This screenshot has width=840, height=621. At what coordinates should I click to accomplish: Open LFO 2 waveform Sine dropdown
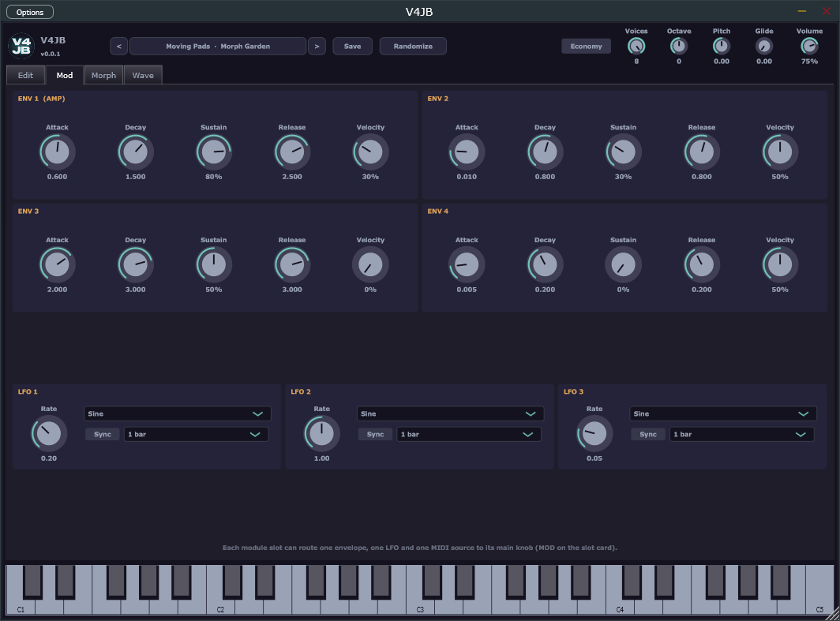[451, 413]
